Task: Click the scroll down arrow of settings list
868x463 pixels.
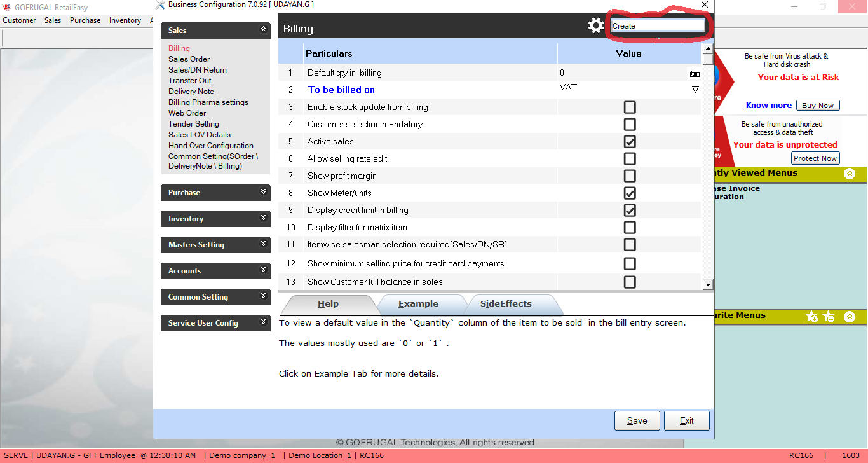Action: tap(708, 284)
